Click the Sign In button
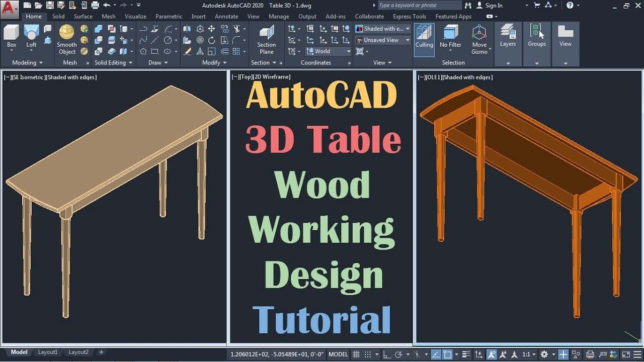This screenshot has height=362, width=644. point(489,6)
